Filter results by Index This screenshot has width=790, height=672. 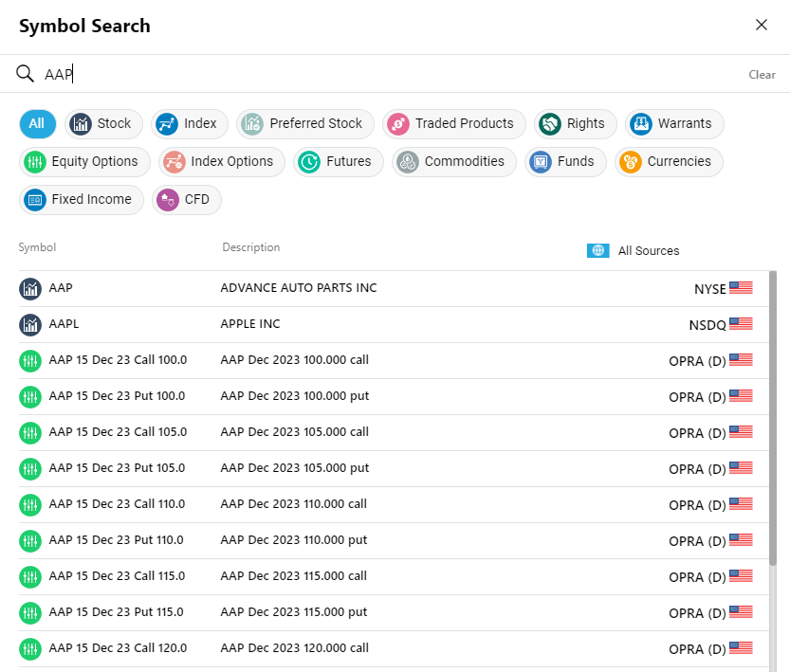coord(190,123)
